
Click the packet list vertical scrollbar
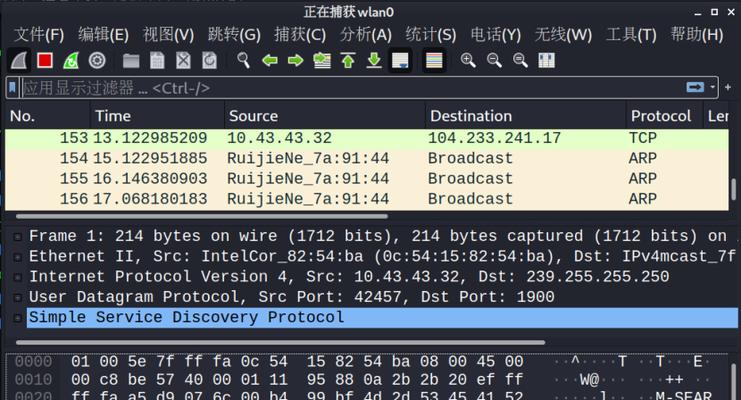click(x=733, y=189)
